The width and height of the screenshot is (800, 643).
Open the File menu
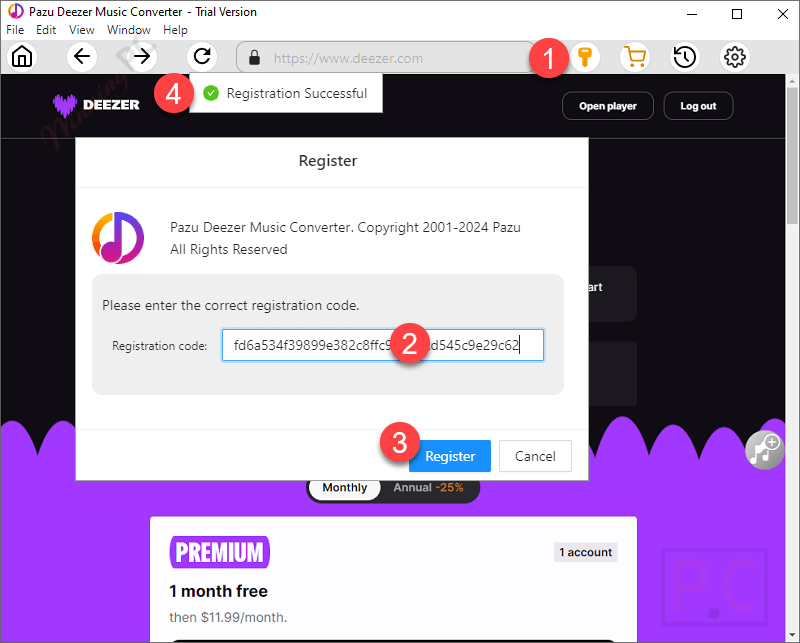(x=15, y=30)
